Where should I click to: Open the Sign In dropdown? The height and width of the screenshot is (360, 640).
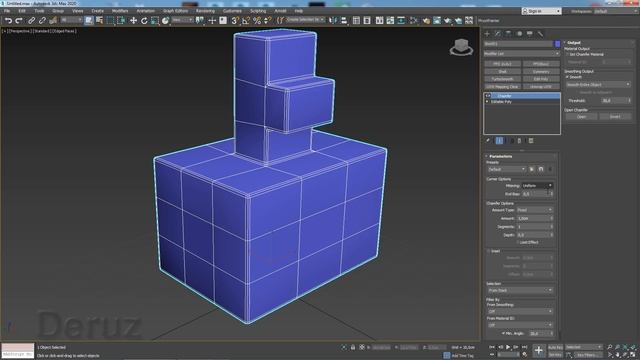541,11
